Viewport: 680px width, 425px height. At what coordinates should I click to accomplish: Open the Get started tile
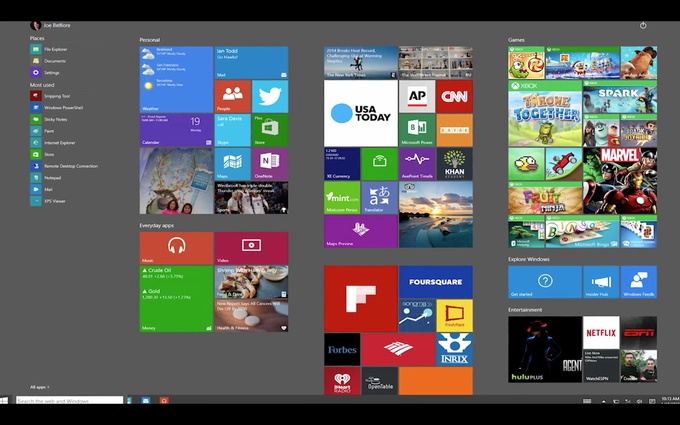tap(545, 282)
